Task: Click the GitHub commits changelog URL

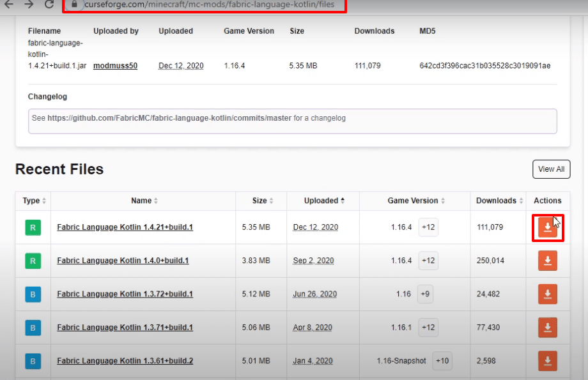Action: [169, 118]
